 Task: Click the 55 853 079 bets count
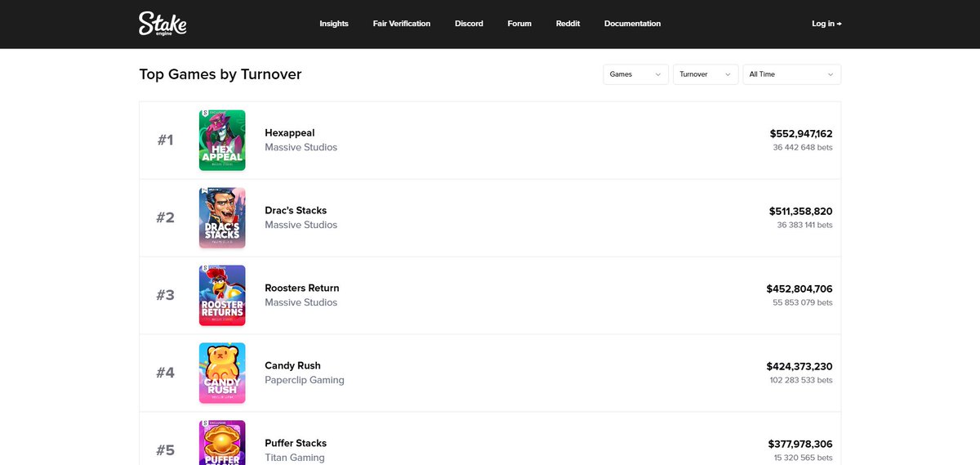tap(803, 303)
